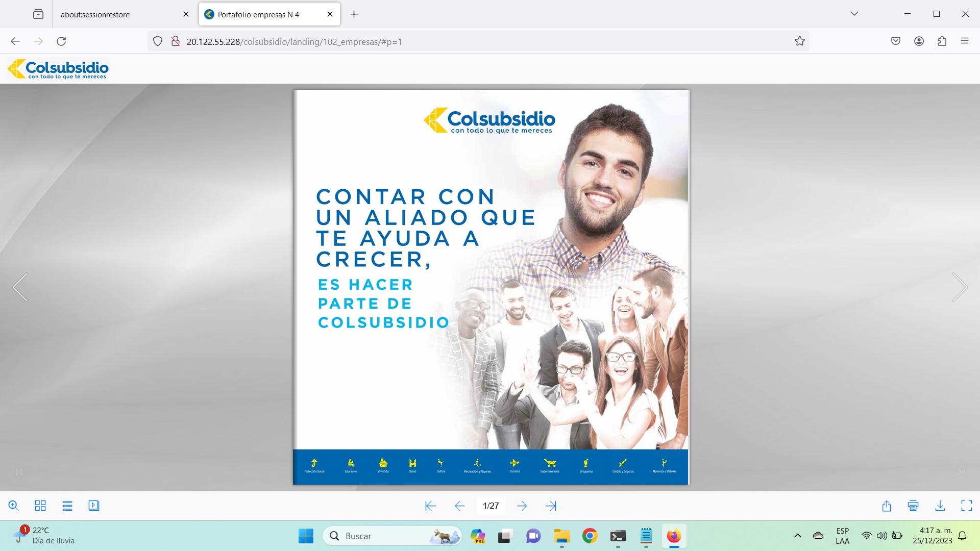Download the flipbook document
Viewport: 980px width, 551px height.
[940, 506]
